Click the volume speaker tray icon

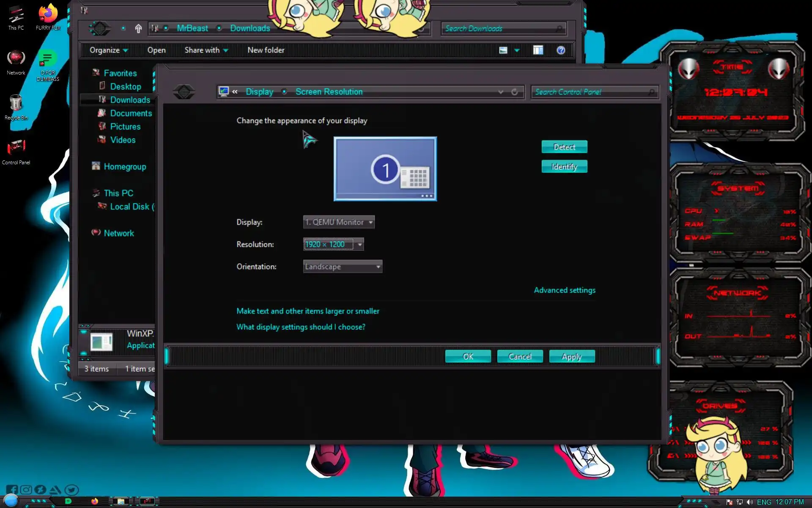tap(749, 502)
